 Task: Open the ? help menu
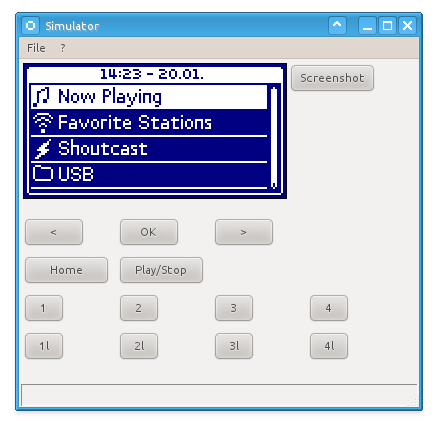pos(63,48)
